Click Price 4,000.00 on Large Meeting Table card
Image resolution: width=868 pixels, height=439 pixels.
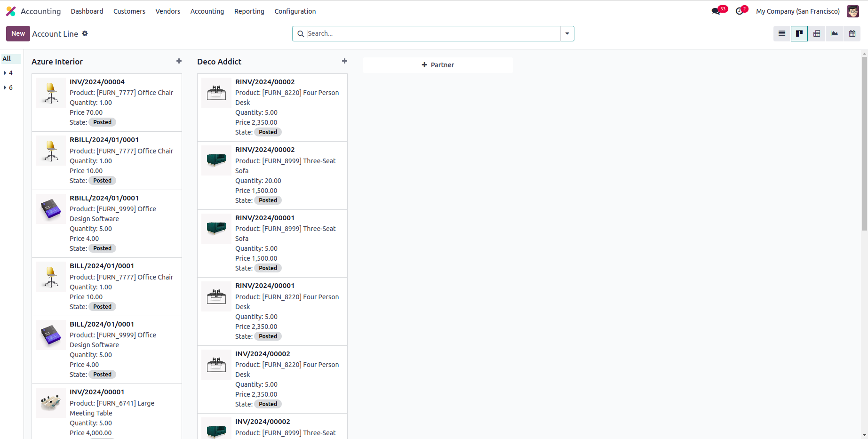[91, 433]
